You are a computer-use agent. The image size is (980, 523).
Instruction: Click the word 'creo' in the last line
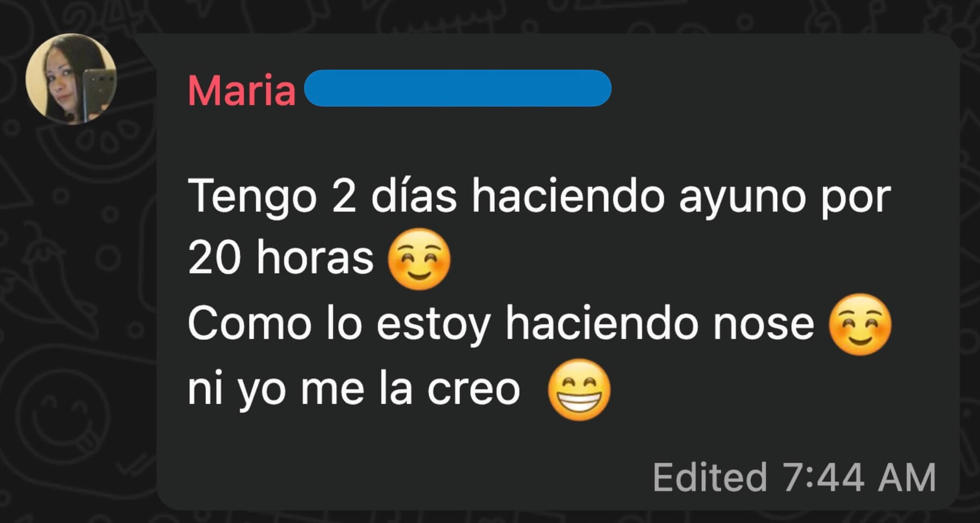pyautogui.click(x=473, y=390)
